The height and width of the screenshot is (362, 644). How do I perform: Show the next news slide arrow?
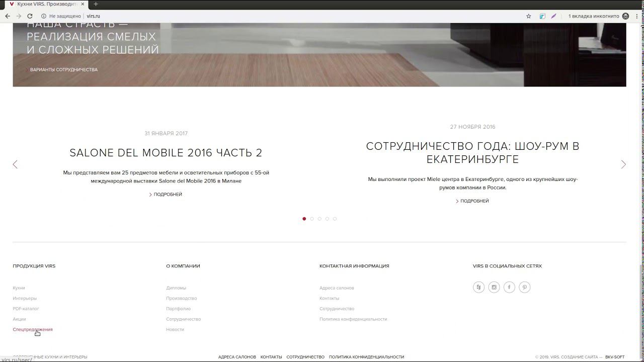pos(623,164)
